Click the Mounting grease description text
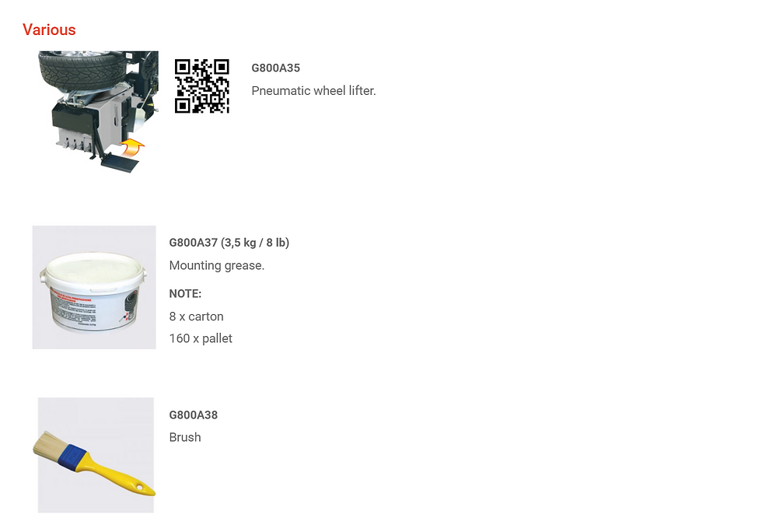This screenshot has height=532, width=762. pos(217,265)
